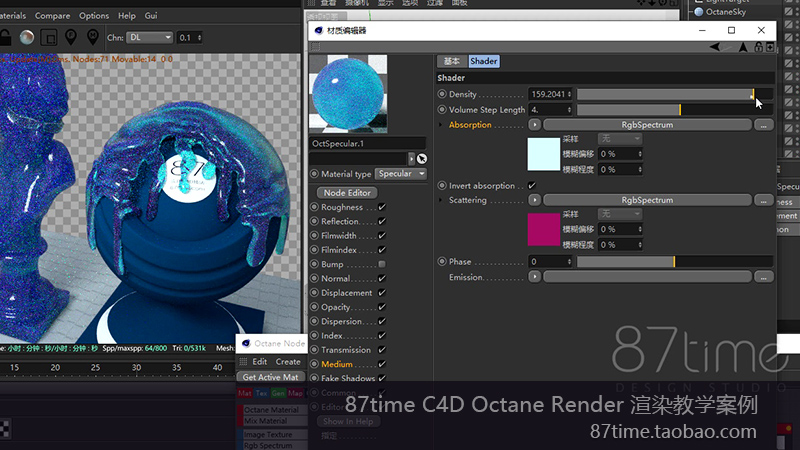The image size is (800, 450).
Task: Click the Octane Node window logo icon
Action: point(246,343)
